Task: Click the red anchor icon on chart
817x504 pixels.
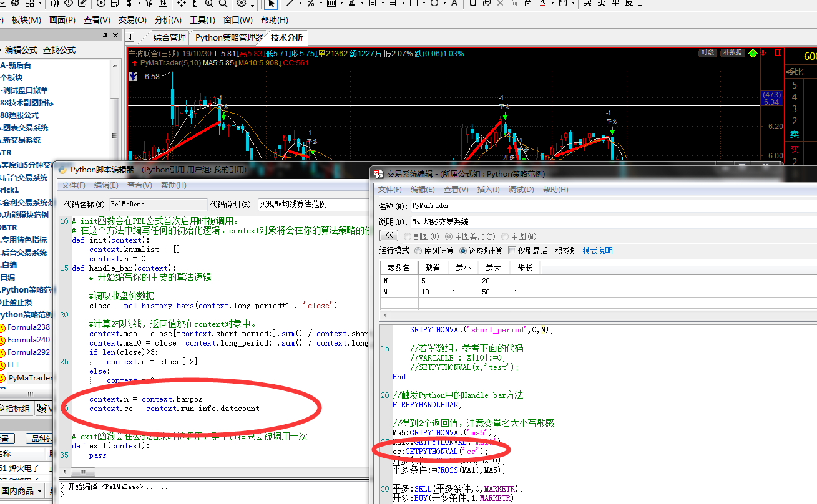Action: tap(763, 53)
